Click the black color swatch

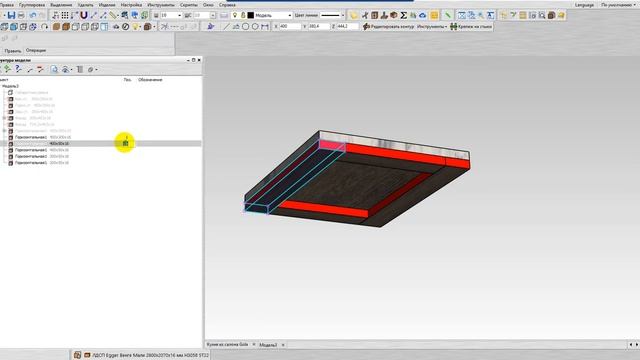(251, 16)
